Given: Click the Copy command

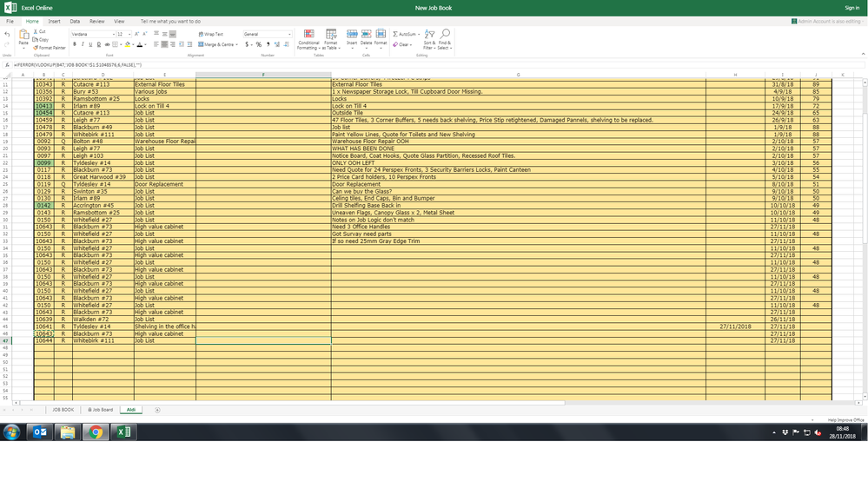Looking at the screenshot, I should tap(41, 40).
